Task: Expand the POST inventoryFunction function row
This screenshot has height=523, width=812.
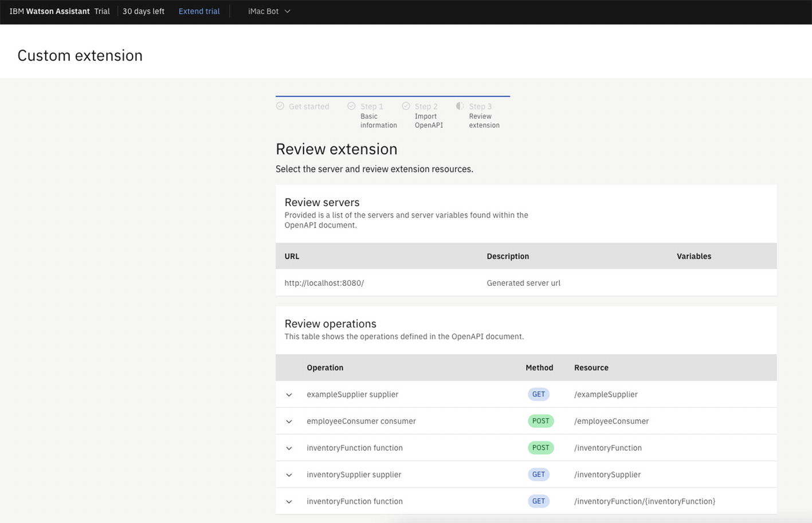Action: pyautogui.click(x=289, y=449)
